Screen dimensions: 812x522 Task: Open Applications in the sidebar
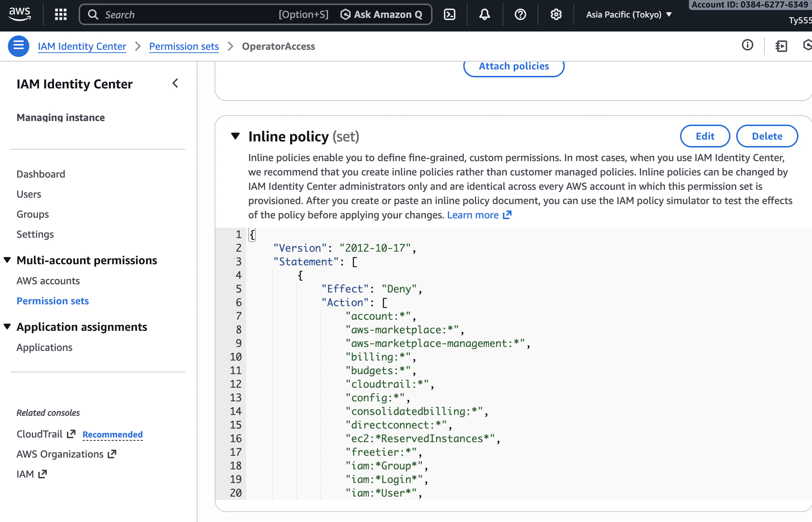click(x=44, y=347)
